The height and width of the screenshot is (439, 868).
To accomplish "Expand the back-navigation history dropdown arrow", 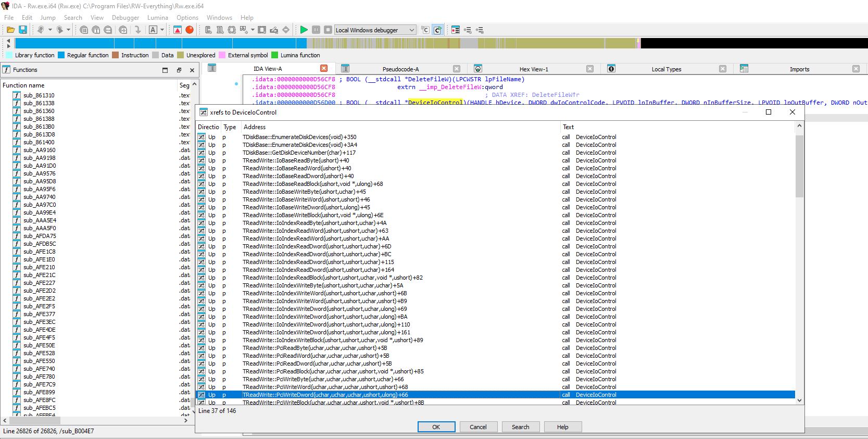I will tap(50, 30).
